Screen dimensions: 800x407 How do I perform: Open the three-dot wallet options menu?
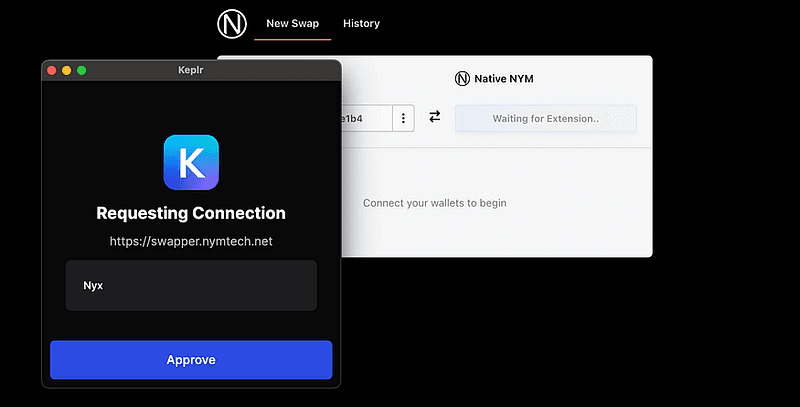point(403,118)
